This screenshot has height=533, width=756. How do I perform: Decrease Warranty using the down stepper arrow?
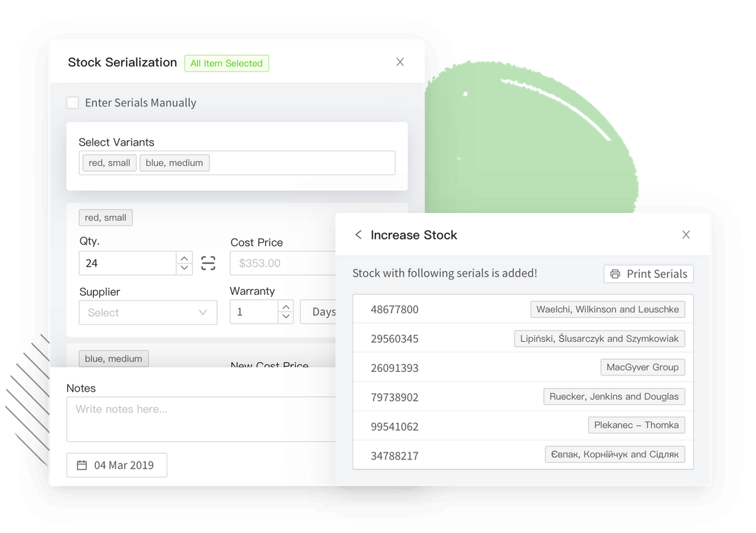[x=286, y=316]
